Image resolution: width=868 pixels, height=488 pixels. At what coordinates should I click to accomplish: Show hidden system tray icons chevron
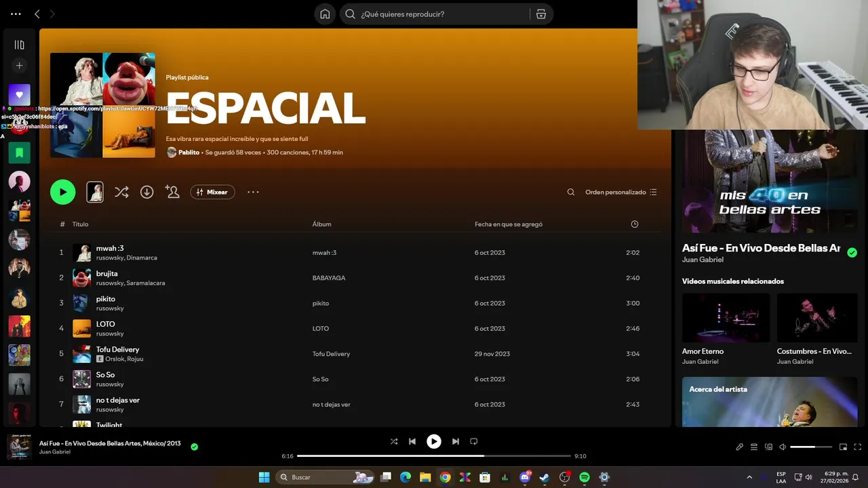[x=749, y=477]
